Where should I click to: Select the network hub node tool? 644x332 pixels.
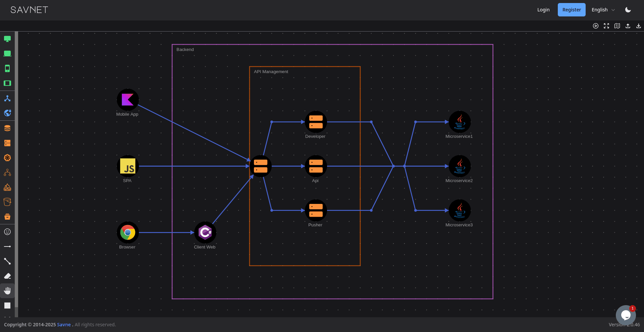(x=7, y=98)
